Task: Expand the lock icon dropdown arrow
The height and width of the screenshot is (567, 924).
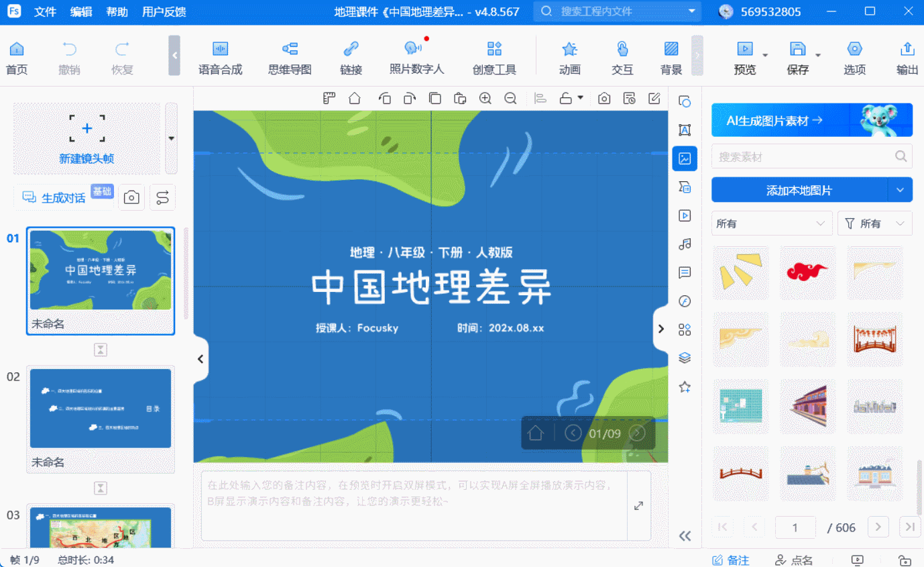Action: pyautogui.click(x=581, y=98)
